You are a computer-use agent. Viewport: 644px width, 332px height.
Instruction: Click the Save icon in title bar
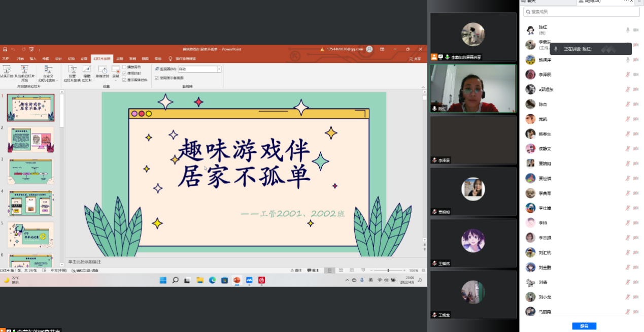pos(5,49)
